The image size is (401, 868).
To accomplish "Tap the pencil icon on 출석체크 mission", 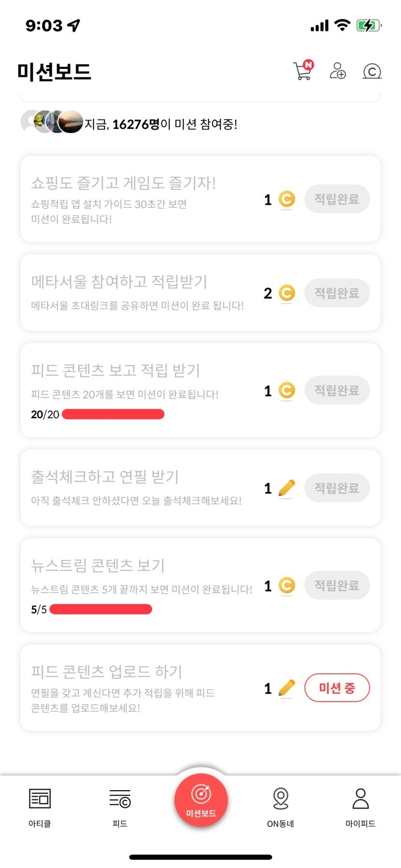I will 287,488.
